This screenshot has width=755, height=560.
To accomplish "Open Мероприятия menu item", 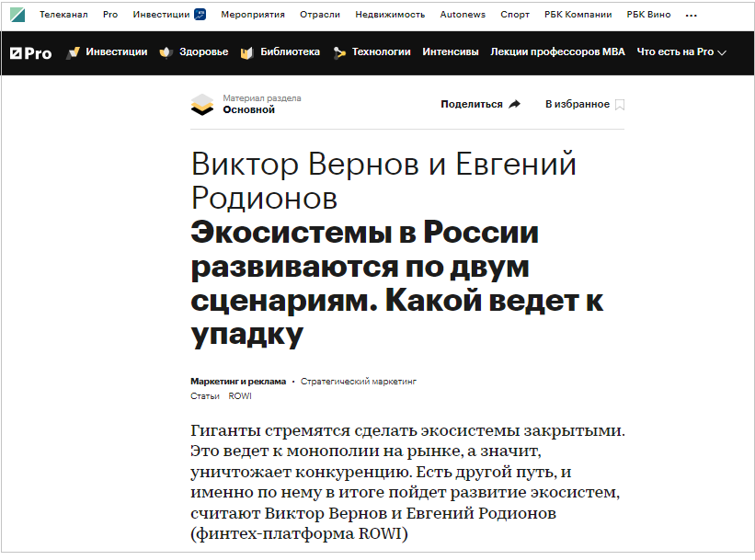I will (x=253, y=15).
